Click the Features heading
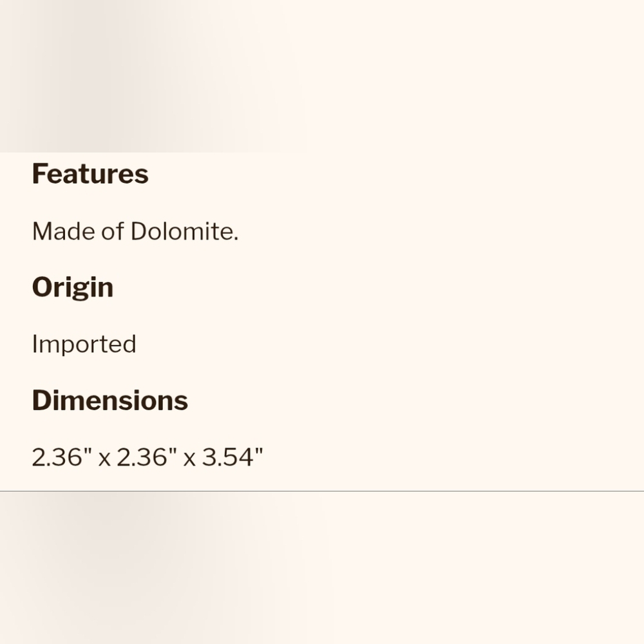Image resolution: width=644 pixels, height=644 pixels. pyautogui.click(x=90, y=174)
